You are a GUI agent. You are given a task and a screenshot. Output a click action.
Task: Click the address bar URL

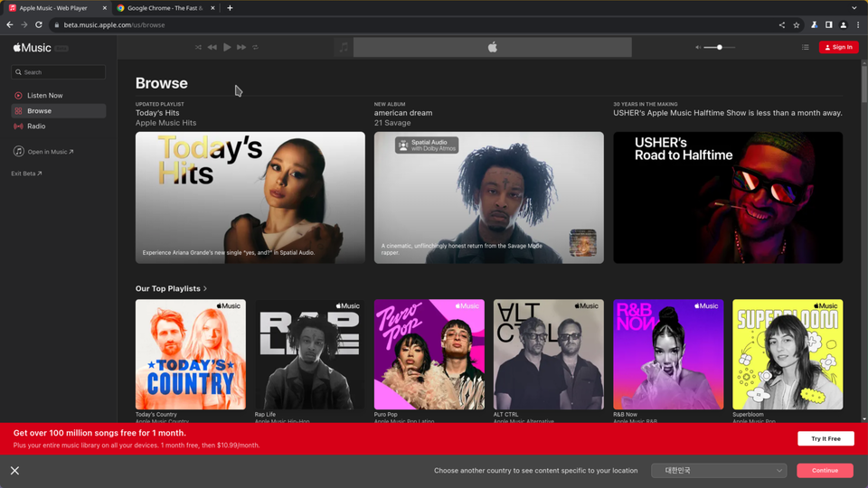click(114, 25)
